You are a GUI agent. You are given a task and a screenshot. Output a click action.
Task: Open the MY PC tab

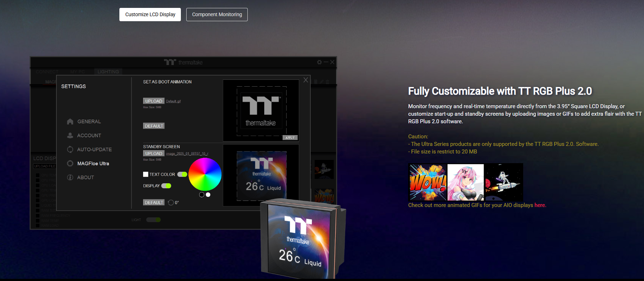pyautogui.click(x=77, y=72)
